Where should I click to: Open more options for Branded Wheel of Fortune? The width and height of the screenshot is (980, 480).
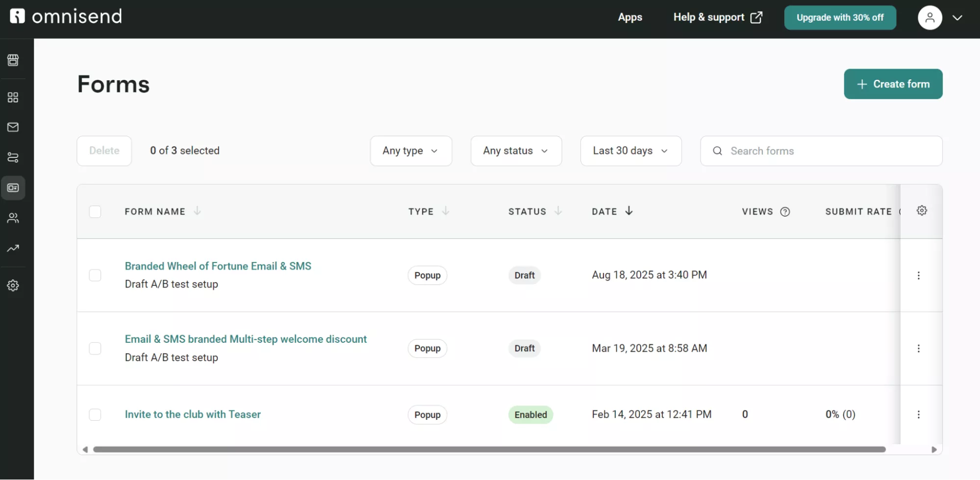(918, 275)
